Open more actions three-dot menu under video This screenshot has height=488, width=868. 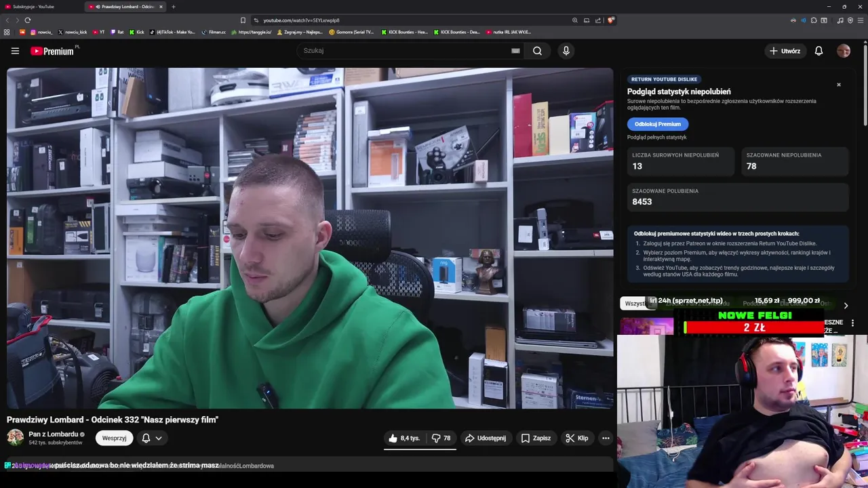pyautogui.click(x=606, y=439)
